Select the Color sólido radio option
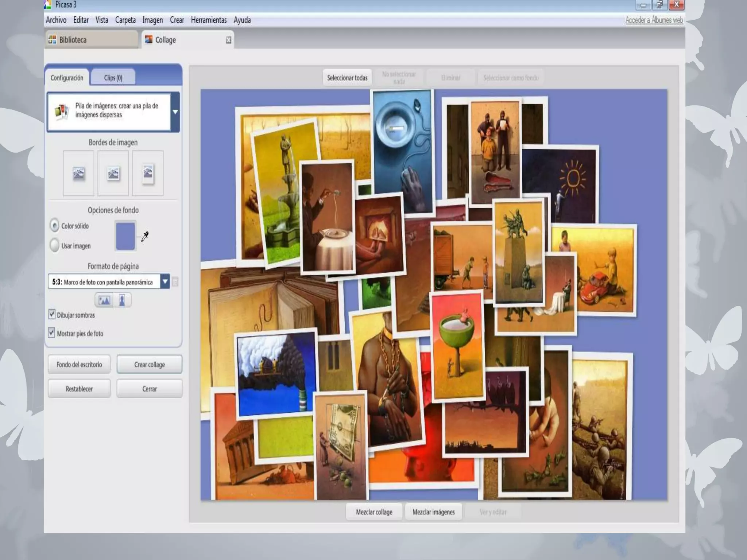The width and height of the screenshot is (747, 560). pos(55,226)
